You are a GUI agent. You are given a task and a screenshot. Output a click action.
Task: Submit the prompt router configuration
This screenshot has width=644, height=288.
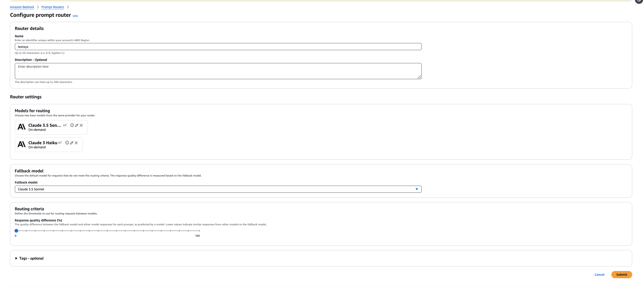tap(622, 274)
